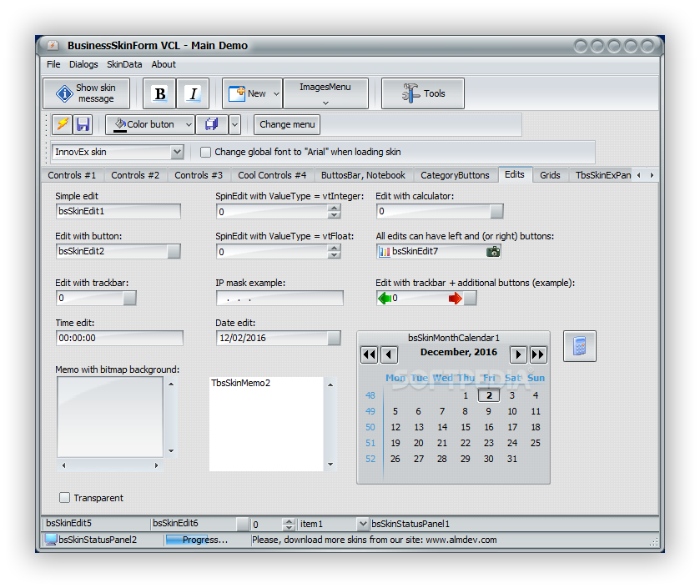Open the item1 combo box in status bar
This screenshot has width=700, height=588.
pos(363,524)
